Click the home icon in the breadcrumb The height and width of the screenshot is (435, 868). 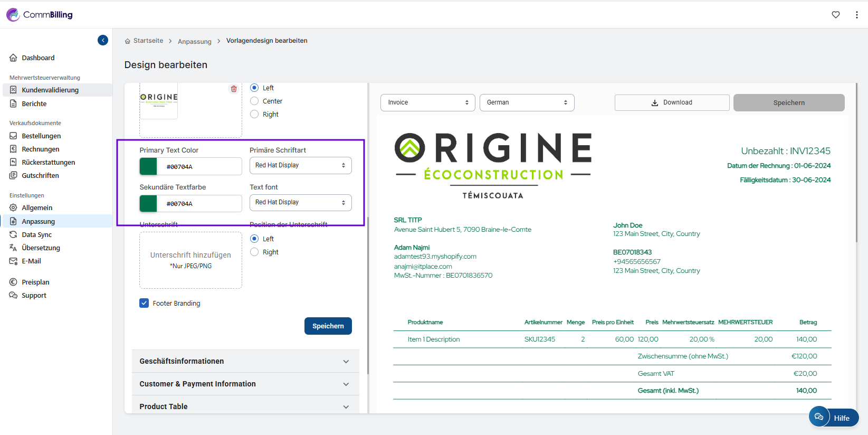(x=128, y=41)
